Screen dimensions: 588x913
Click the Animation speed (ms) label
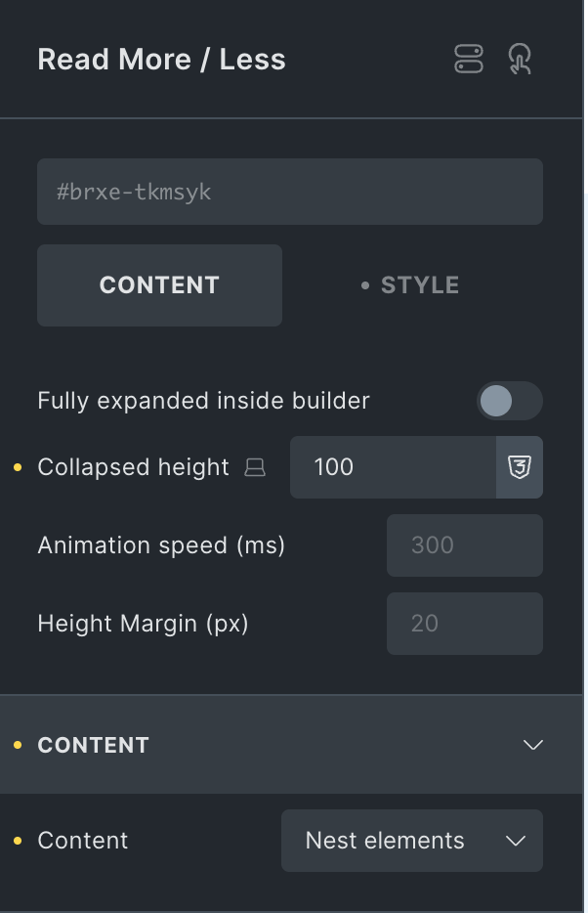161,545
